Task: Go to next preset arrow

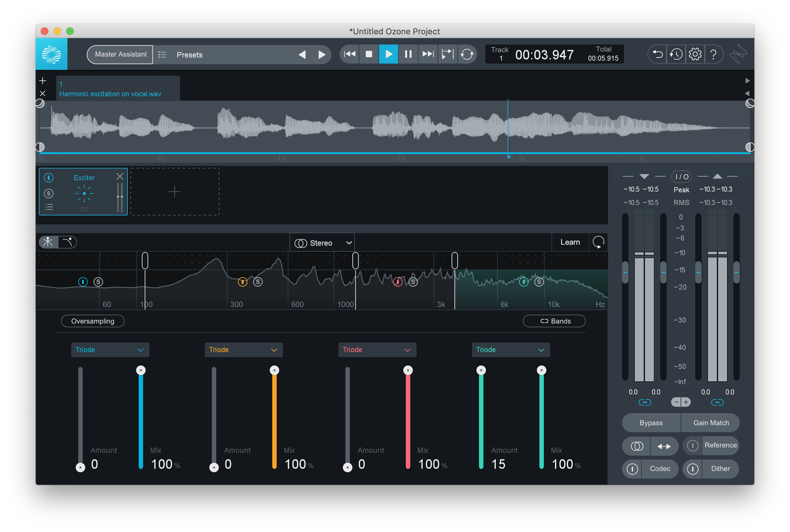Action: pyautogui.click(x=321, y=55)
